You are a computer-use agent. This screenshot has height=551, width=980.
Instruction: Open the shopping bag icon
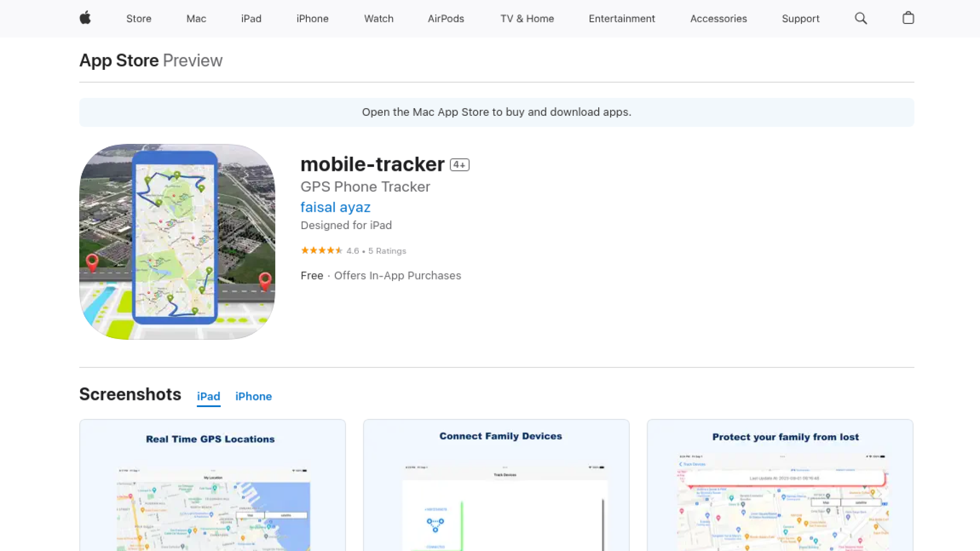click(x=908, y=18)
